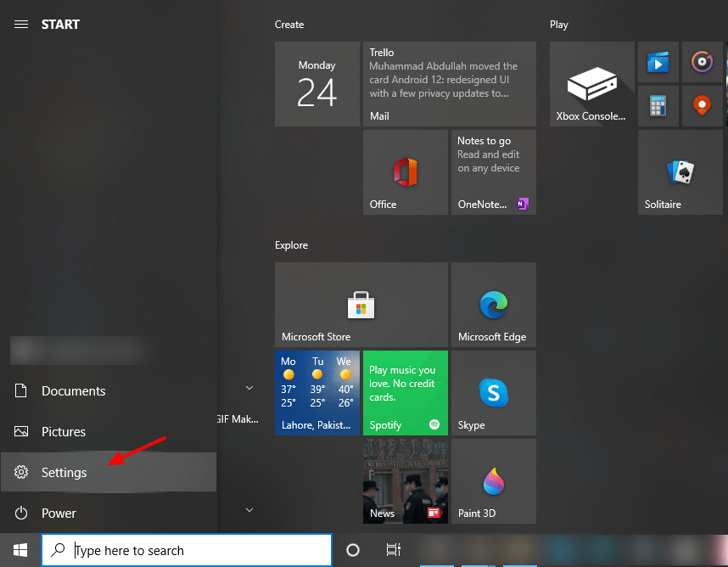This screenshot has width=728, height=567.
Task: Open the Microsoft Store tile
Action: coord(361,305)
